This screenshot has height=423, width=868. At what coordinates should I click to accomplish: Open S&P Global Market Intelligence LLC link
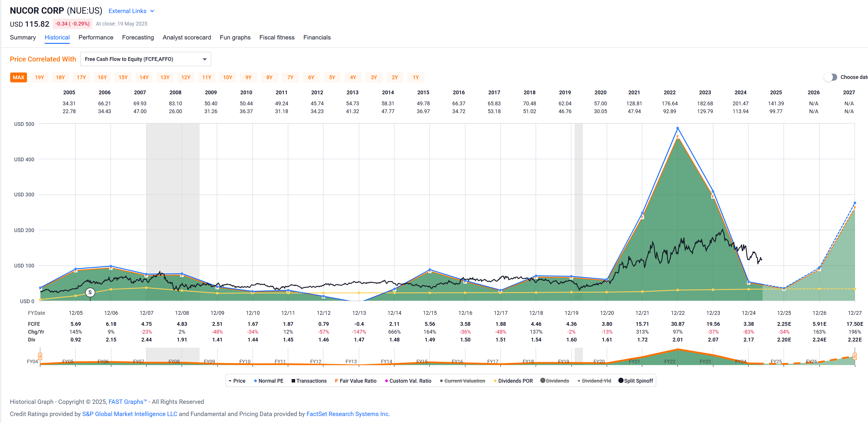tap(130, 414)
